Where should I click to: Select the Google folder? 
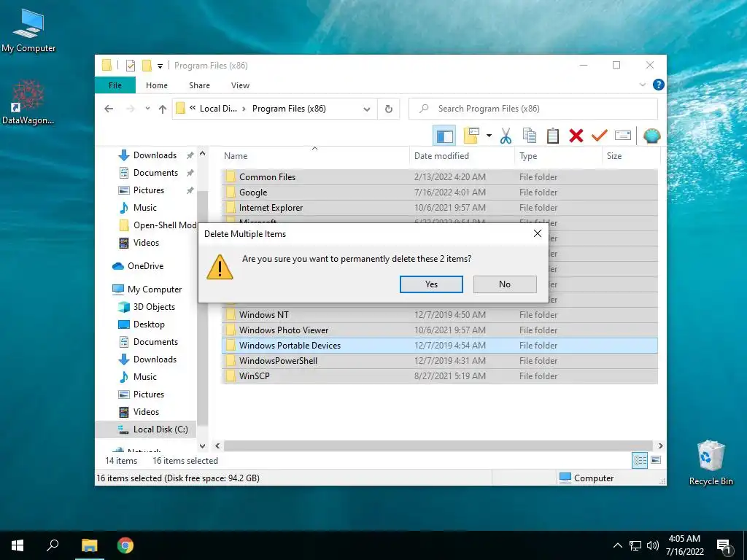click(440, 192)
